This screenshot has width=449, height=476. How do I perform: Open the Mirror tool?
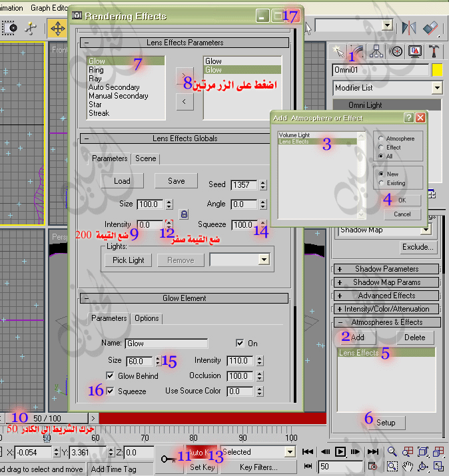pyautogui.click(x=409, y=28)
